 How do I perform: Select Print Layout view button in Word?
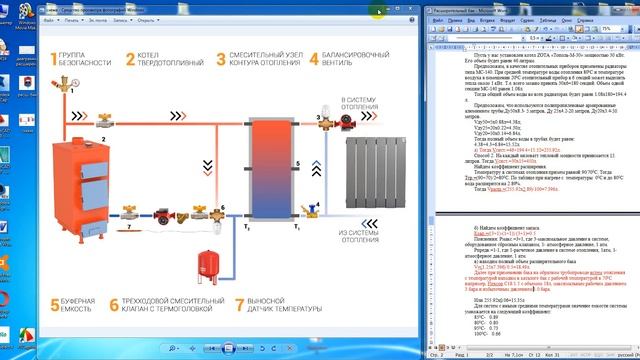coord(442,347)
